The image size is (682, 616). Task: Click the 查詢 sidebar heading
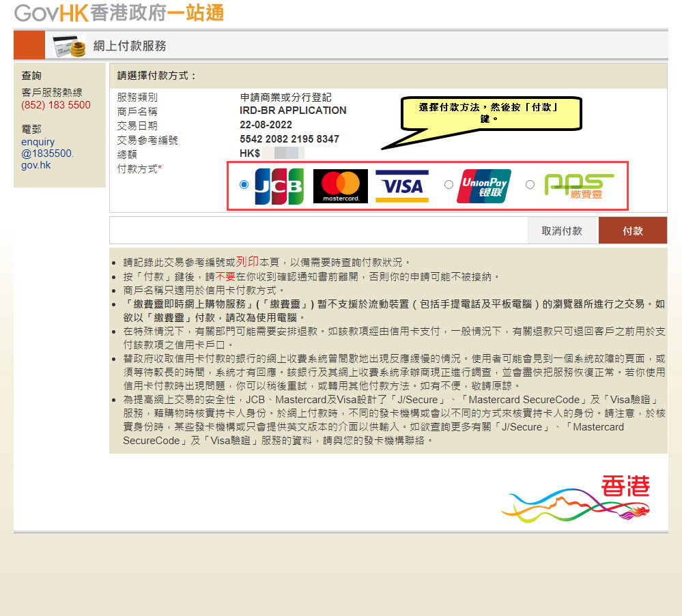[x=31, y=76]
